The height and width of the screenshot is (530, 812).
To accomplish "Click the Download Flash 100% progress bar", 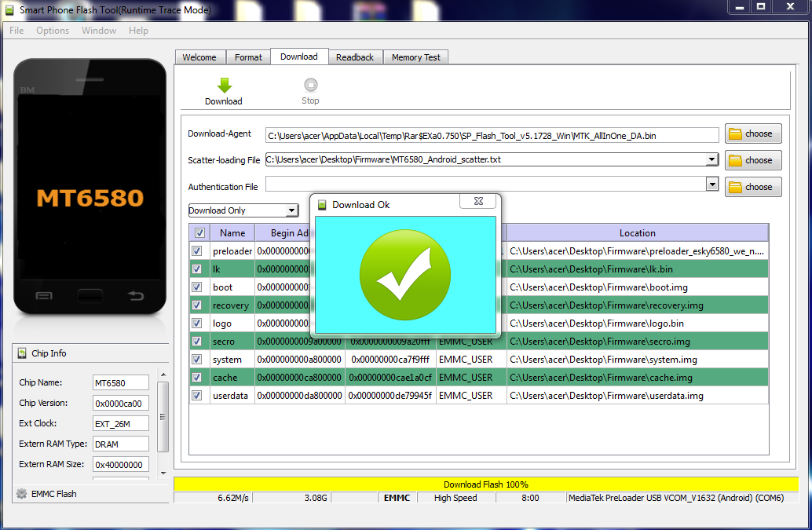I will coord(486,484).
